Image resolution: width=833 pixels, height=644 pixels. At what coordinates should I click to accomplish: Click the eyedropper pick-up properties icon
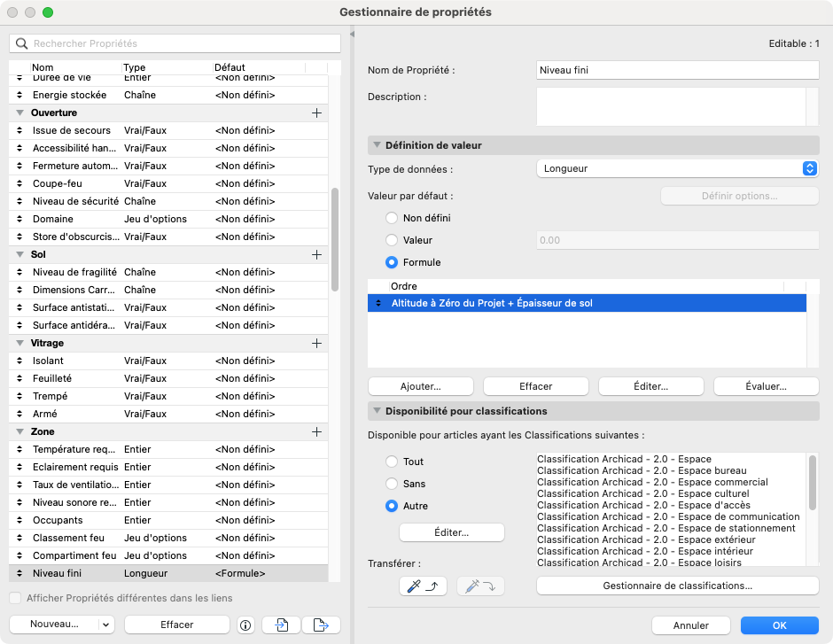coord(423,586)
